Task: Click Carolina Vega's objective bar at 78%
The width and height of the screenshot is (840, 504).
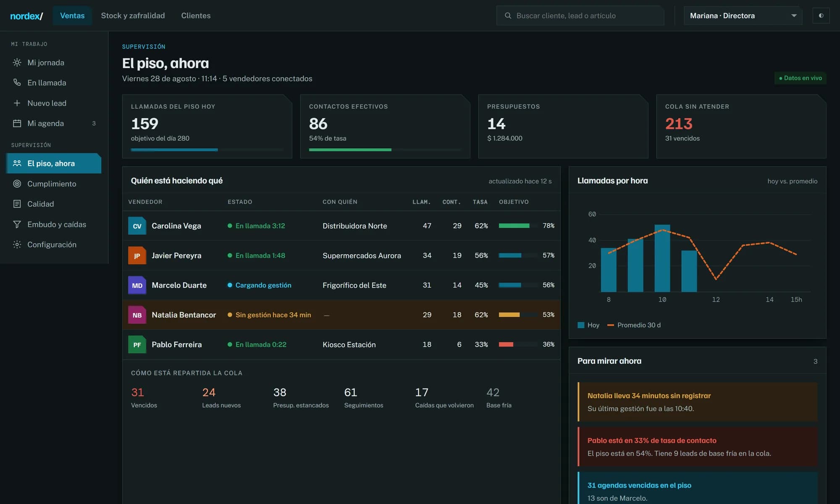Action: point(518,226)
